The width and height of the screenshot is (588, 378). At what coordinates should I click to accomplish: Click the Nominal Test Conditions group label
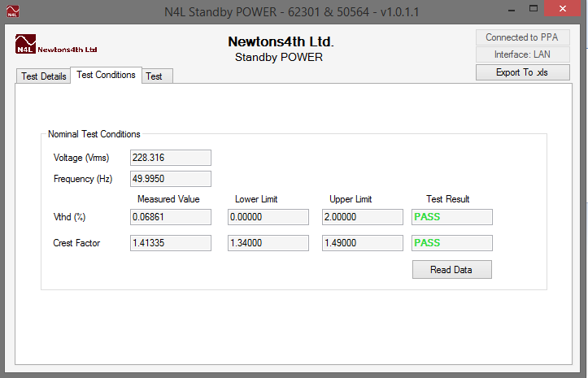coord(94,134)
